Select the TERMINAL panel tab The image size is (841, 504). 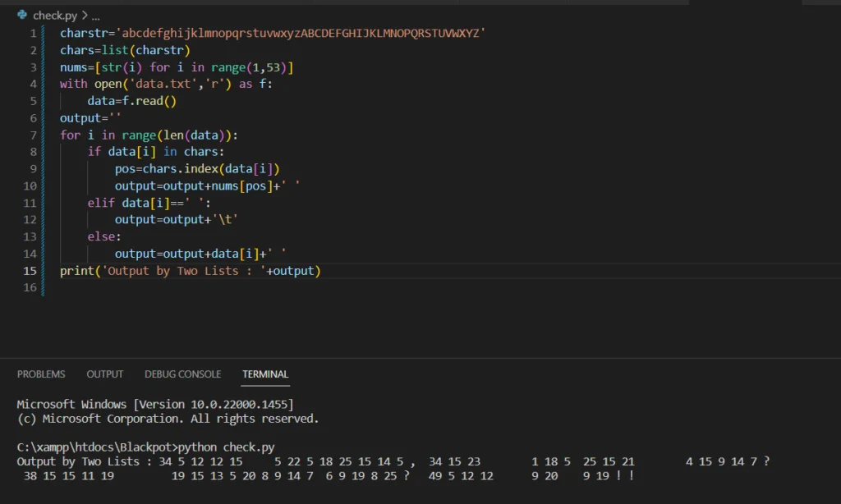(265, 374)
